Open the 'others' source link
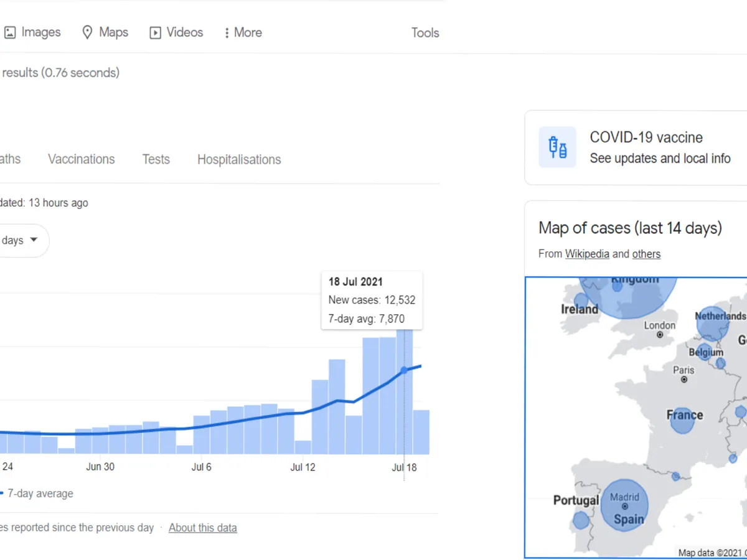The image size is (747, 560). (x=646, y=254)
